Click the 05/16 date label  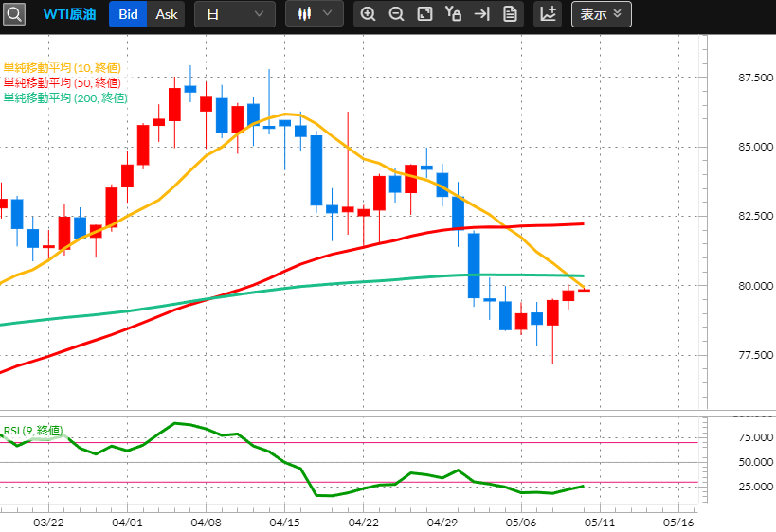[x=678, y=523]
